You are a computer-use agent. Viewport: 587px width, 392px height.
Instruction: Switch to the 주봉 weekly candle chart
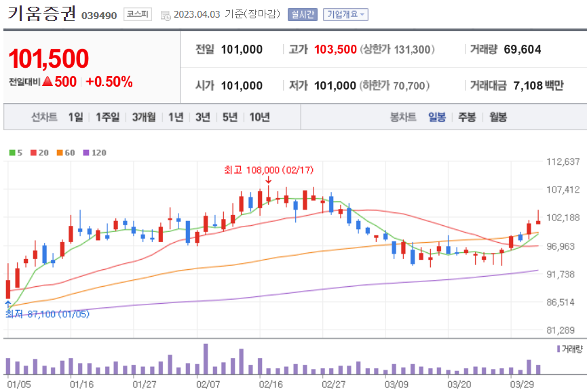(x=467, y=117)
